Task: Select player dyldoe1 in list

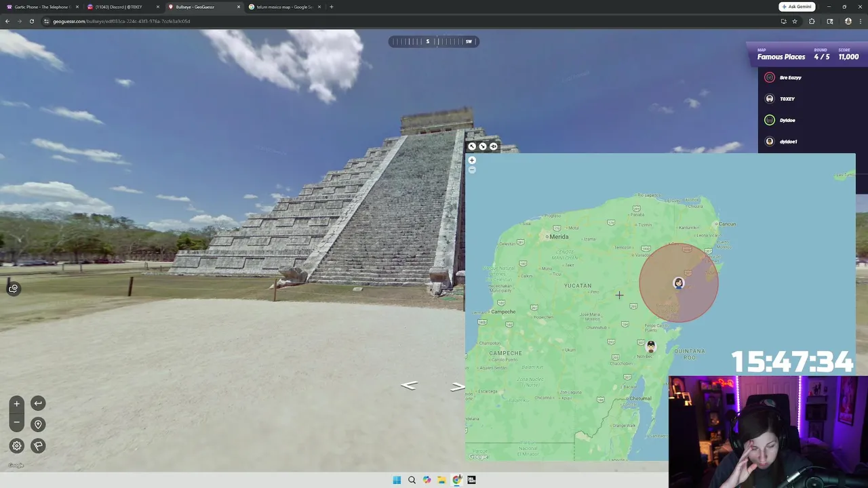Action: (x=788, y=142)
